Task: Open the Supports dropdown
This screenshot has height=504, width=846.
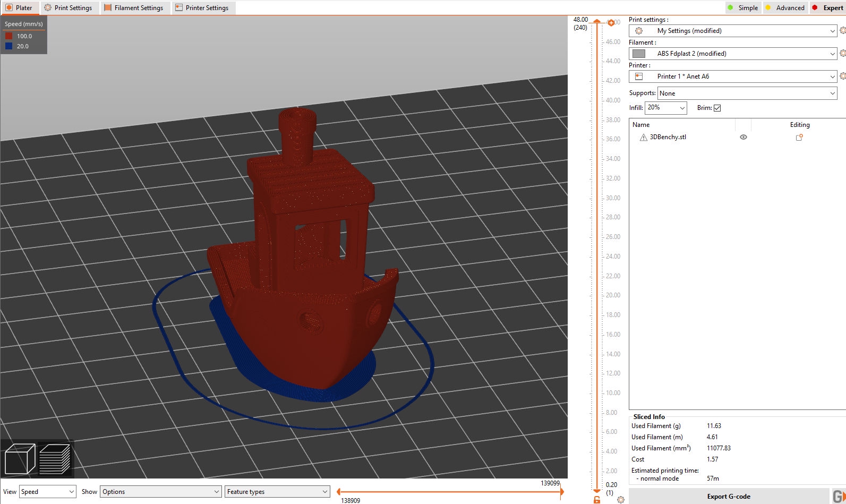Action: (x=747, y=93)
